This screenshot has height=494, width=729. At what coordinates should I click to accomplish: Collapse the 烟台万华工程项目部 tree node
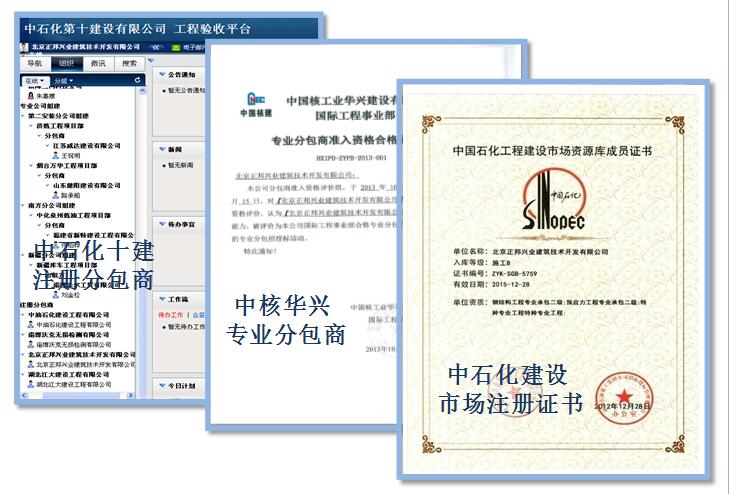pyautogui.click(x=31, y=165)
